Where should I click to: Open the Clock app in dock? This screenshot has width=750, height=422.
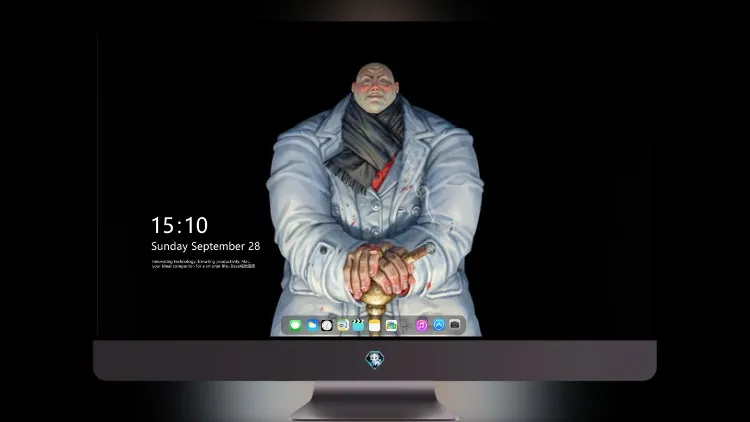point(327,325)
